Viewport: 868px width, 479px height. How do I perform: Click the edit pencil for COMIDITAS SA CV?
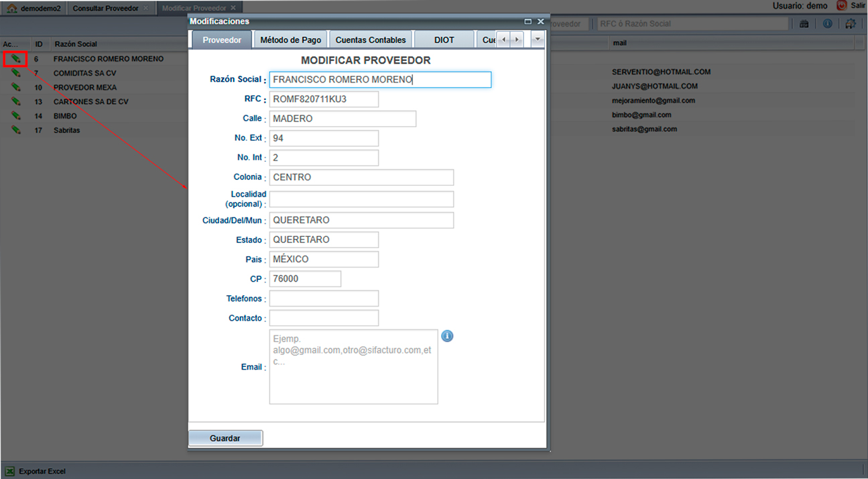(x=15, y=73)
